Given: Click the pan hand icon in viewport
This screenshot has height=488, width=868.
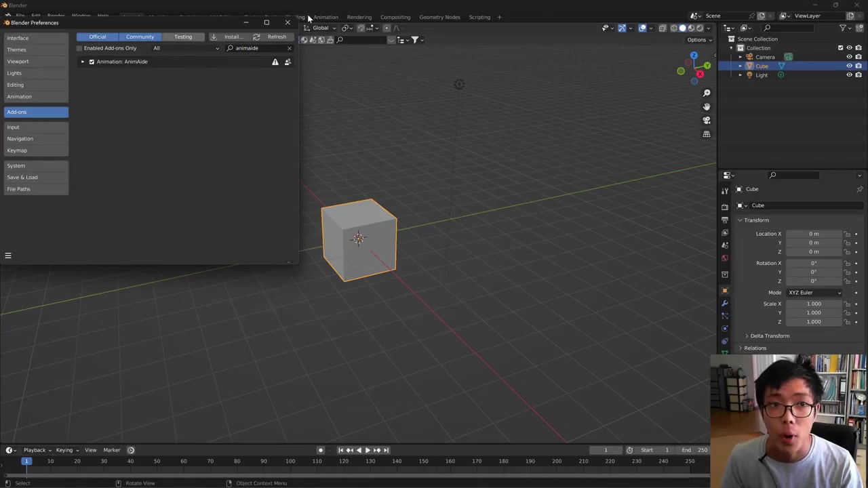Looking at the screenshot, I should (x=707, y=106).
